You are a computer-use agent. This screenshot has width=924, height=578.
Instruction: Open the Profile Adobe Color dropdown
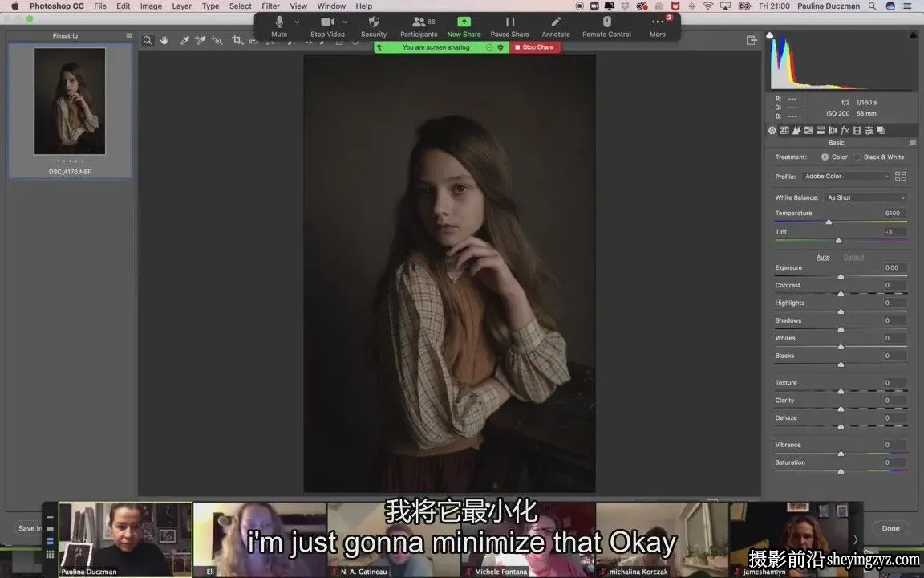(845, 177)
